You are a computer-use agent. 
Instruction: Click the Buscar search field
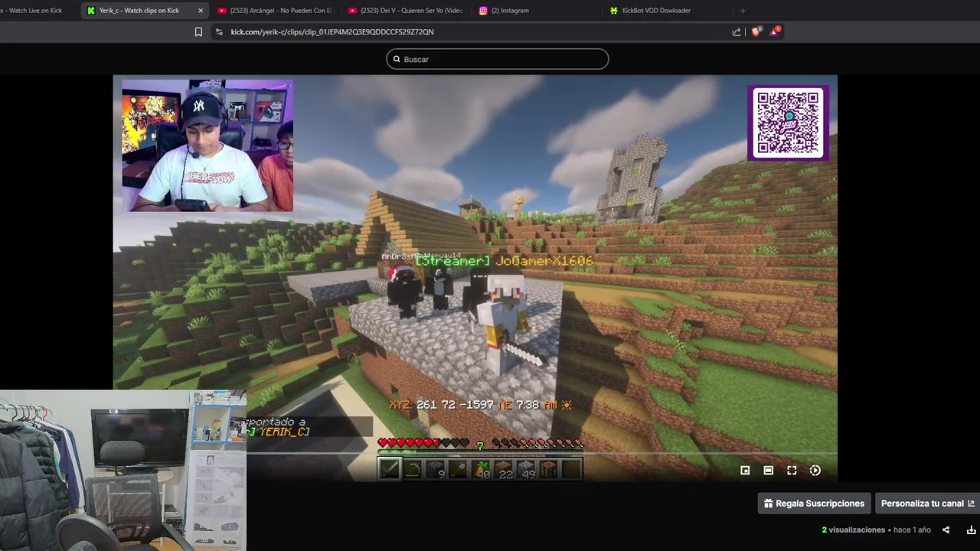click(498, 59)
